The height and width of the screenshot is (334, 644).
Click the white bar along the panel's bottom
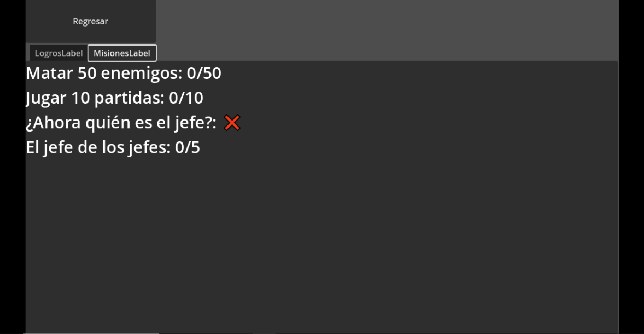(91, 333)
